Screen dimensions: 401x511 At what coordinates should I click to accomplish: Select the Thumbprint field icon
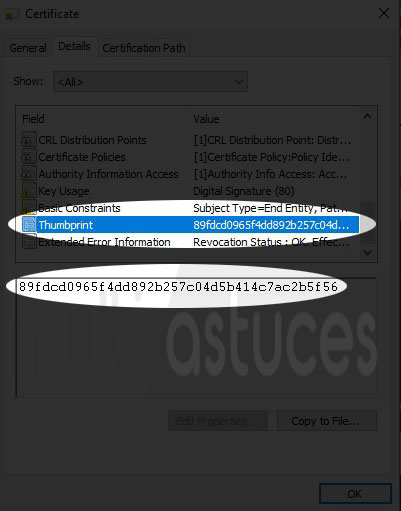(29, 224)
